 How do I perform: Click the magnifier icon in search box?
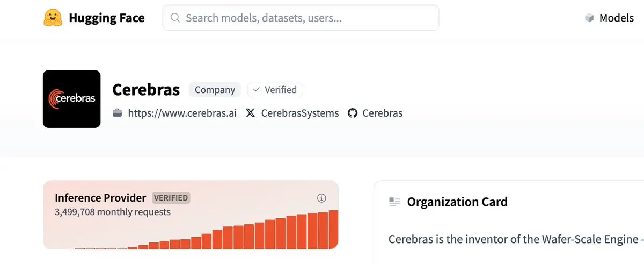(x=175, y=18)
